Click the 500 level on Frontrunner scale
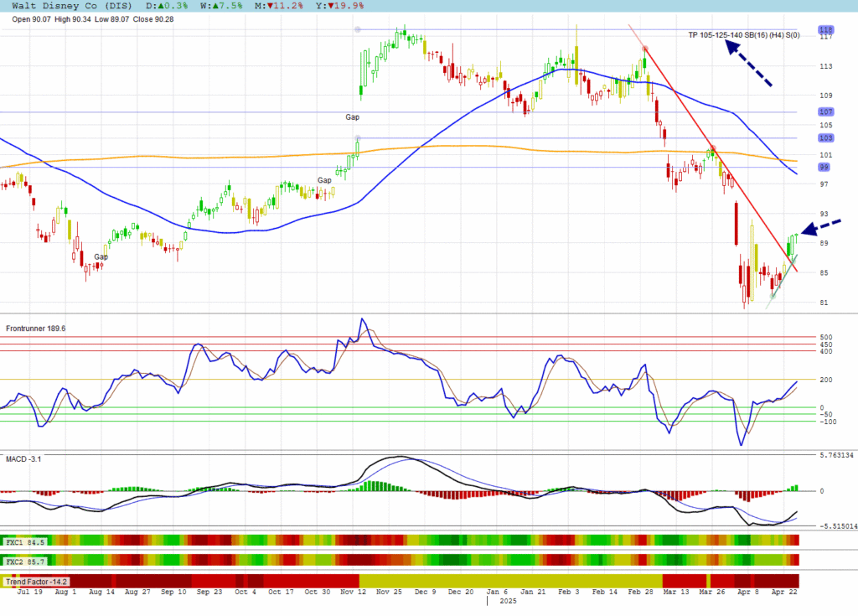 coord(826,337)
